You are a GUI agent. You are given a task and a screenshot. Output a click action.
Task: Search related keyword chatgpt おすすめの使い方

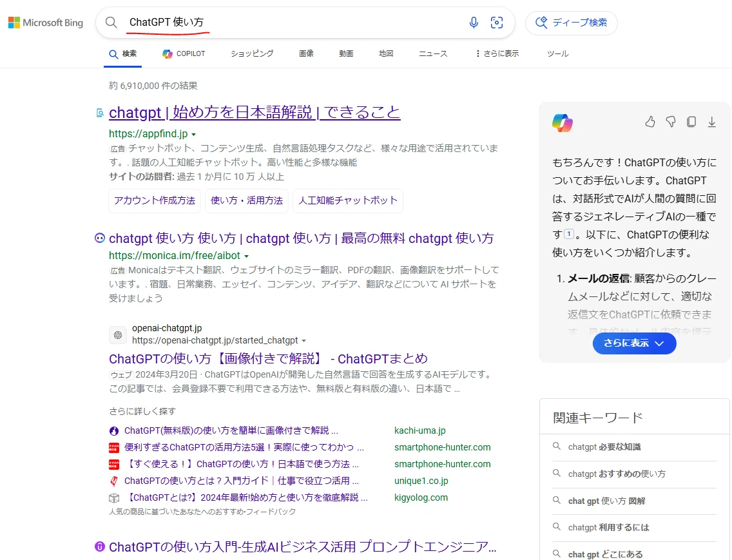tap(617, 474)
